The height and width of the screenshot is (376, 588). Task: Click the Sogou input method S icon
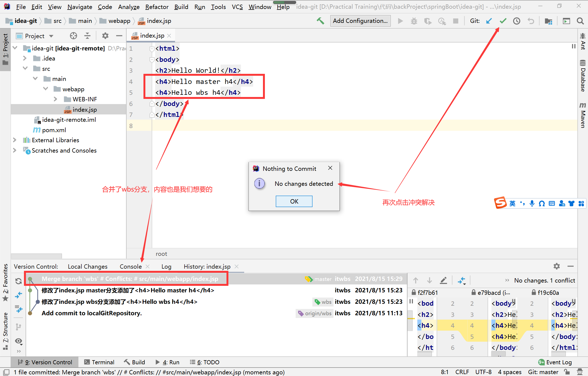click(500, 203)
